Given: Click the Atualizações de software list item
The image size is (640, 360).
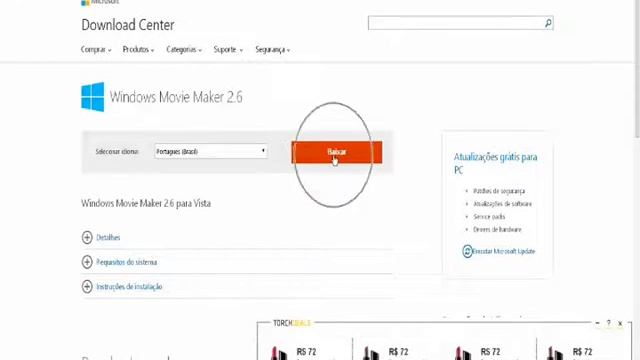Looking at the screenshot, I should [502, 204].
